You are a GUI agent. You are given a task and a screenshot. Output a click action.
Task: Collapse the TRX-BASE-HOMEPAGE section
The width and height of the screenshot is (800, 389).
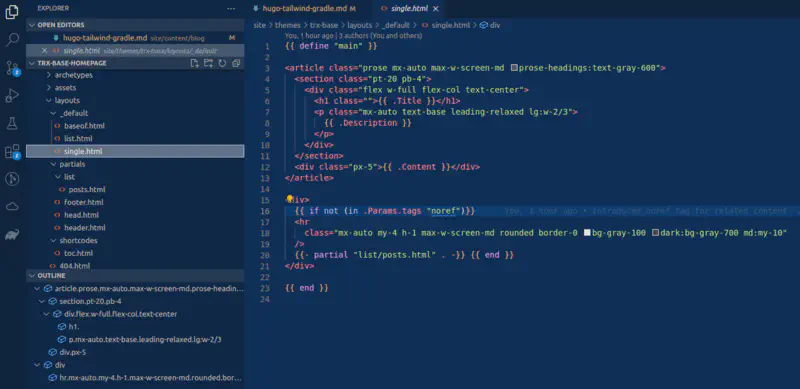[x=33, y=63]
